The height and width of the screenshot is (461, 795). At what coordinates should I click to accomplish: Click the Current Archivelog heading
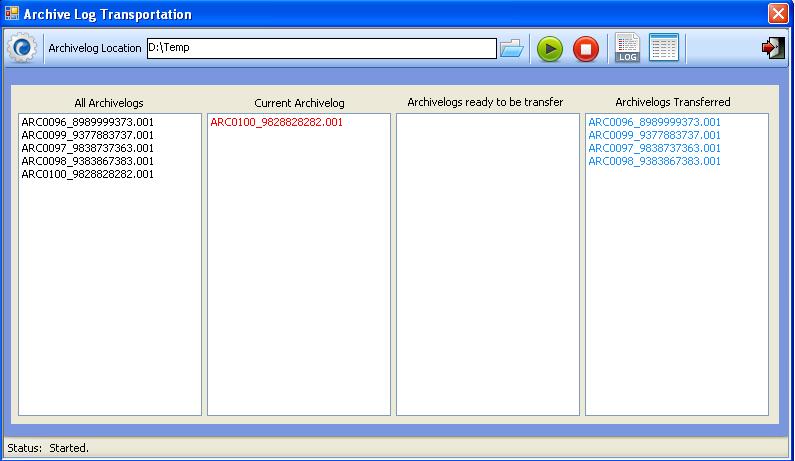(x=299, y=103)
